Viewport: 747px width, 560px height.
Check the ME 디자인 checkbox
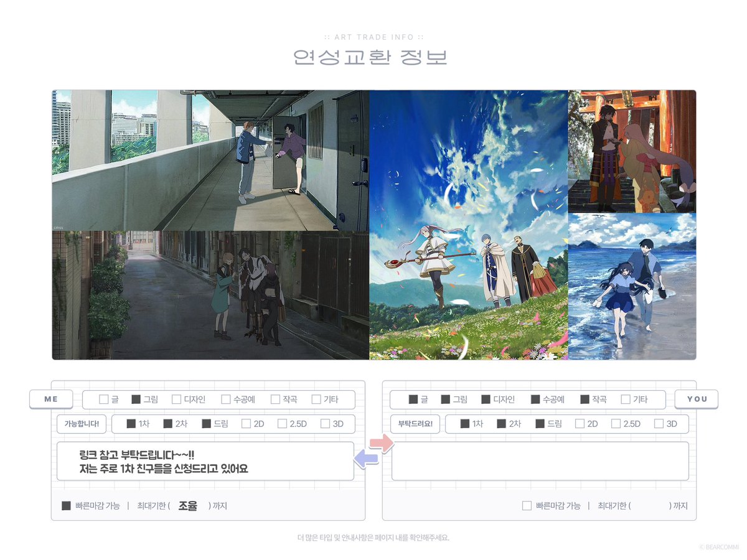tap(176, 399)
